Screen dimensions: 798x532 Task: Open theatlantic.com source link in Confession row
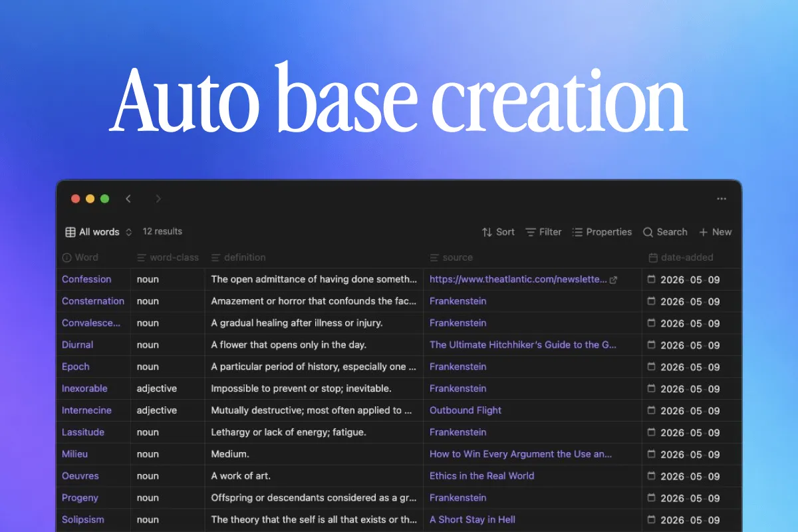tap(518, 279)
